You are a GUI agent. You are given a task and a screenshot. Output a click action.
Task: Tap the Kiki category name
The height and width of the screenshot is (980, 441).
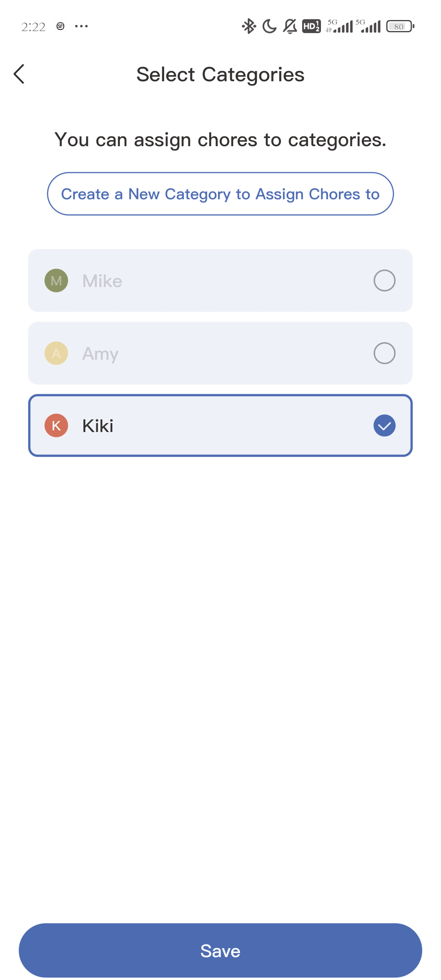click(x=98, y=426)
